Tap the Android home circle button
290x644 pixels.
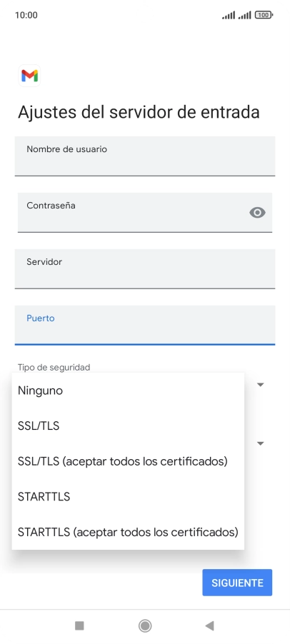tap(145, 625)
